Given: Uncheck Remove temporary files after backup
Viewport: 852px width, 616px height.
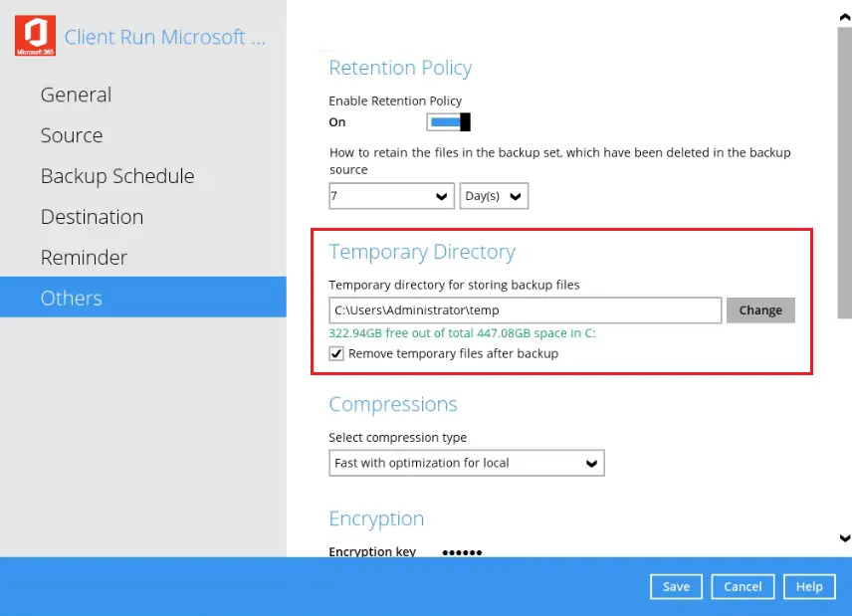Looking at the screenshot, I should pos(337,353).
